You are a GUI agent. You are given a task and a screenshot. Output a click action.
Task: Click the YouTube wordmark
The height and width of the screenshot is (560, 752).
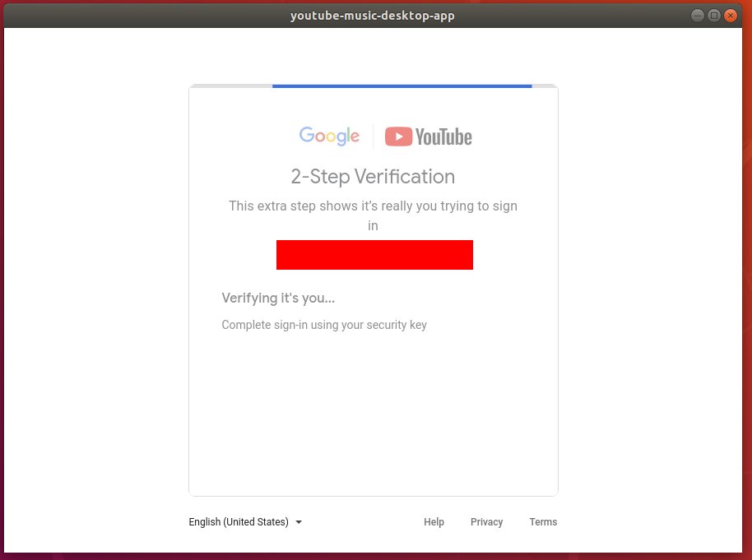click(445, 137)
